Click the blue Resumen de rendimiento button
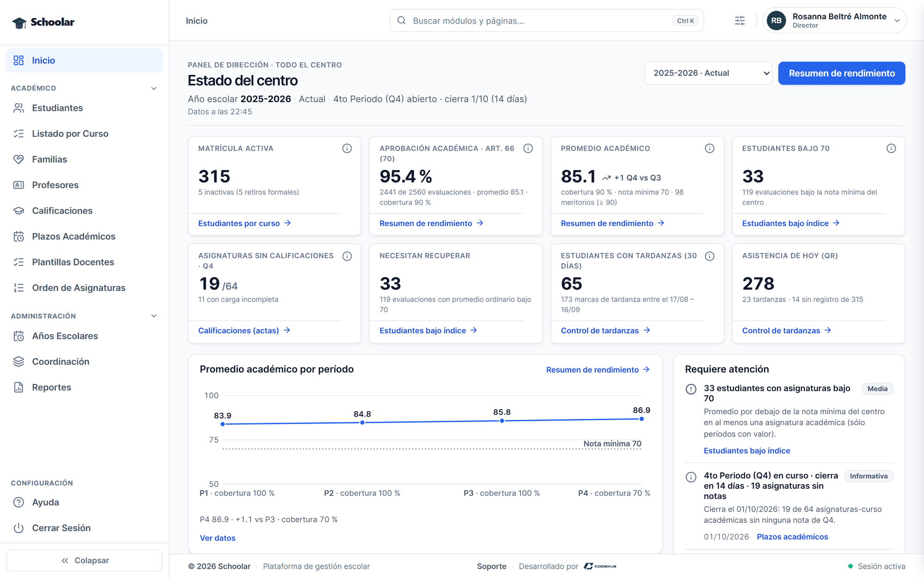 842,74
